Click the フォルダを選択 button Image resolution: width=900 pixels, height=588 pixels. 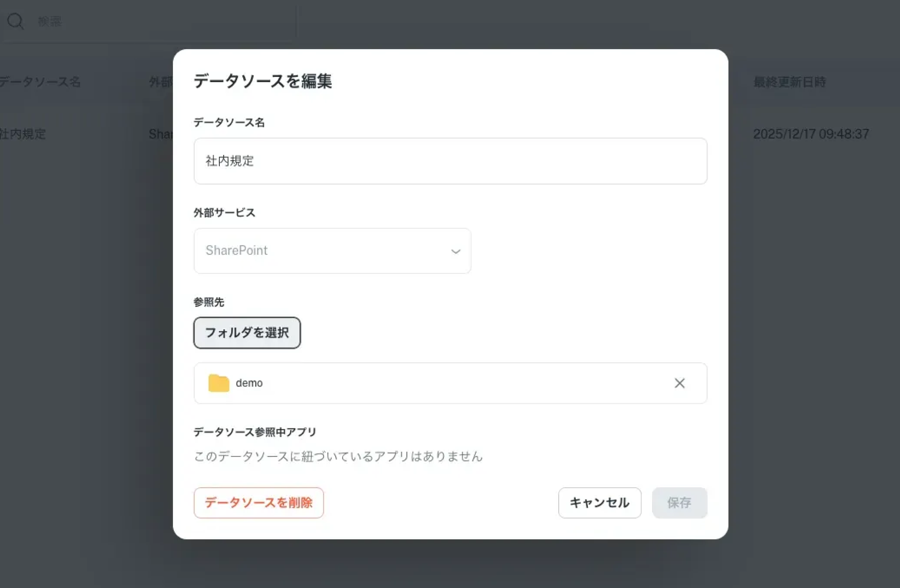pos(247,333)
